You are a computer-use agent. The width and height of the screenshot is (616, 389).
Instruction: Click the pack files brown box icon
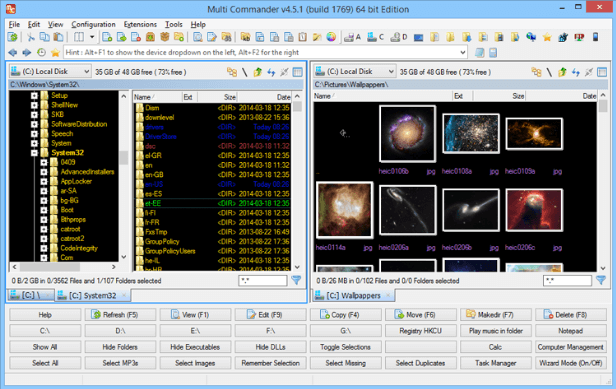tap(150, 37)
